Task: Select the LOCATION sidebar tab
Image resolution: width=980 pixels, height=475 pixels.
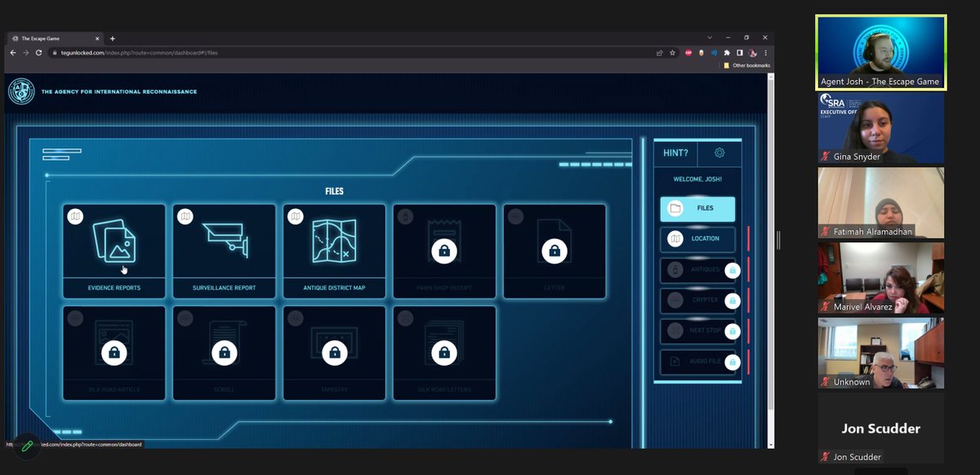Action: point(697,239)
